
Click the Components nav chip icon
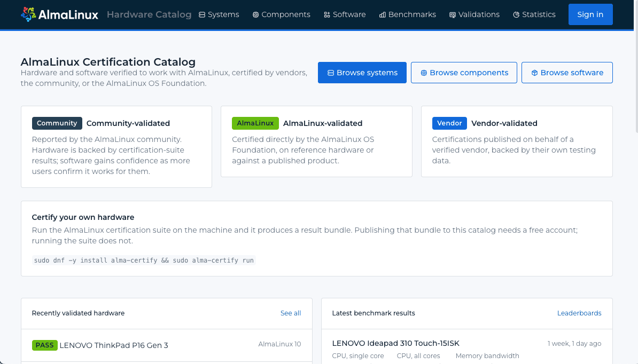coord(255,14)
